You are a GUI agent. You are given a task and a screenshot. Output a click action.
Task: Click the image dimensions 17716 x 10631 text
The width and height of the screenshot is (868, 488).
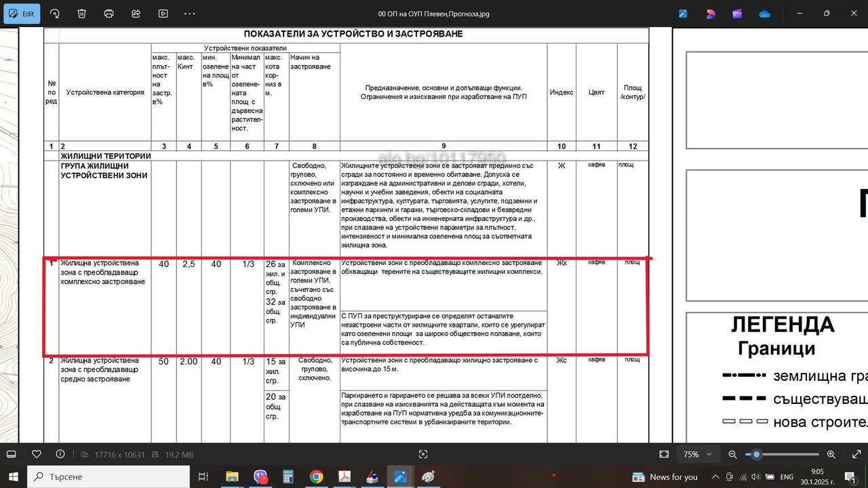click(x=119, y=455)
